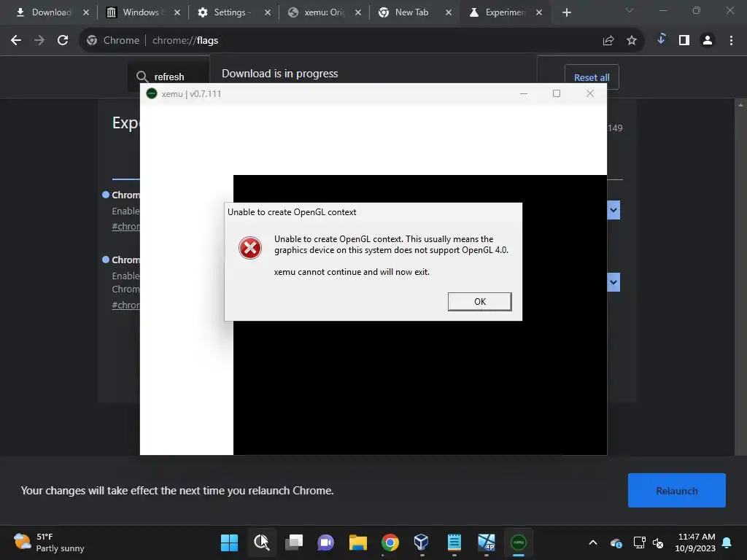
Task: Close the New Tab tab
Action: [449, 12]
